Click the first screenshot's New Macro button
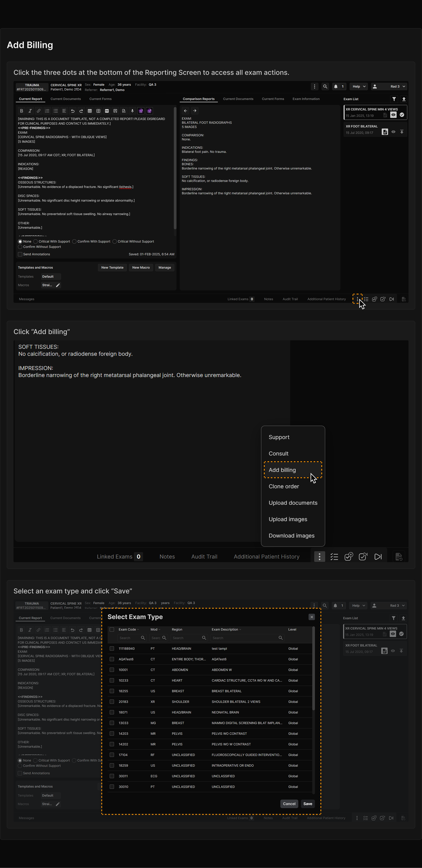 [141, 268]
